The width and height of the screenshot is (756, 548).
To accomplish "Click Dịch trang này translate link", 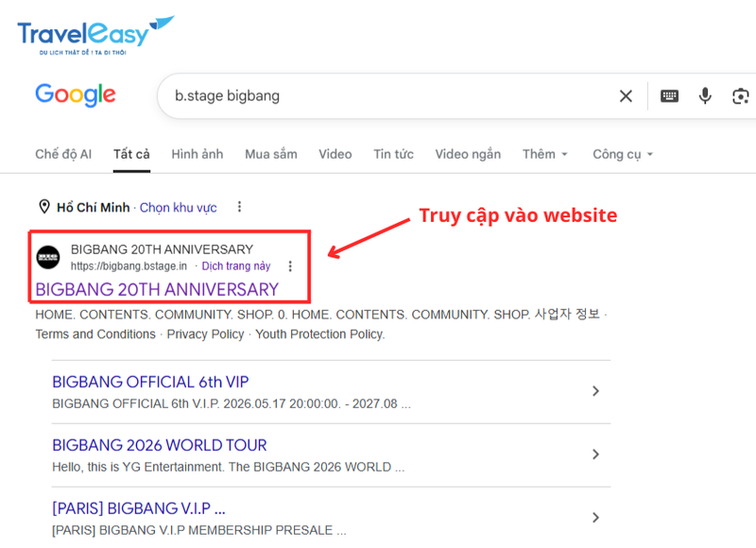I will tap(235, 266).
